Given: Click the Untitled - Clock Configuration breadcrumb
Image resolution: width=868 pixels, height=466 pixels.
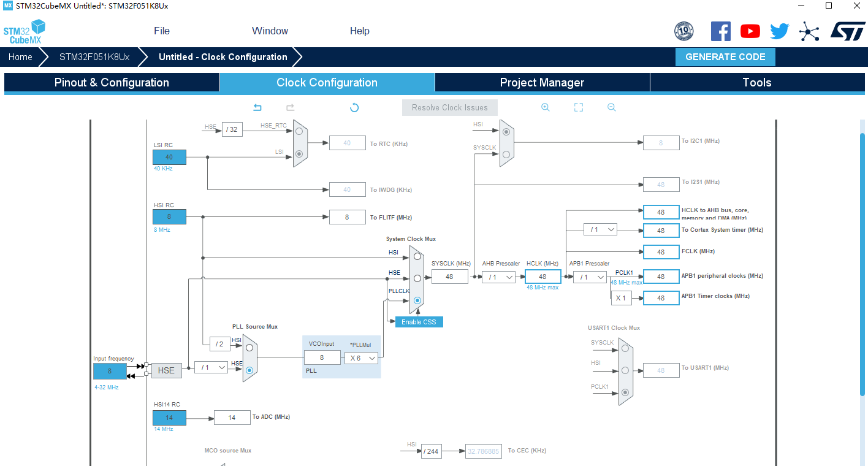Looking at the screenshot, I should (223, 57).
